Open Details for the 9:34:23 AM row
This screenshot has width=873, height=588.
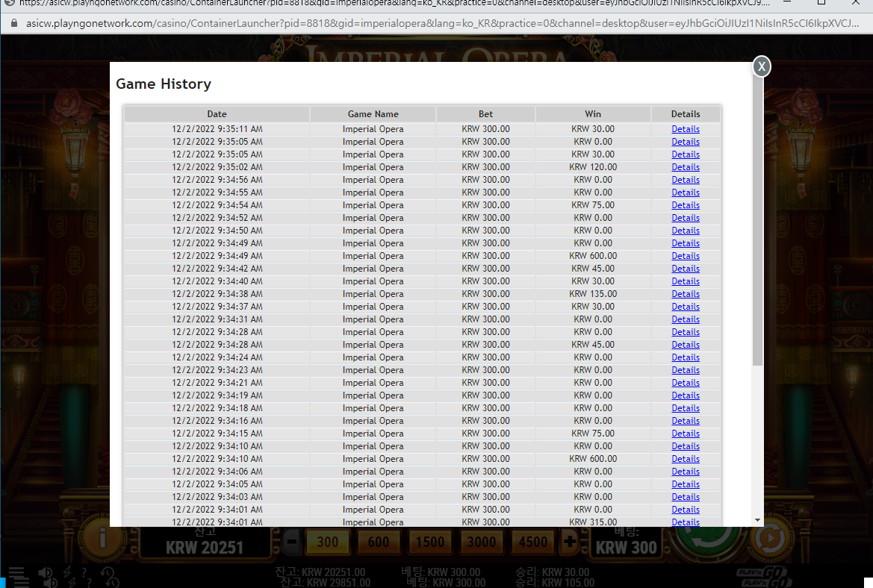point(686,370)
